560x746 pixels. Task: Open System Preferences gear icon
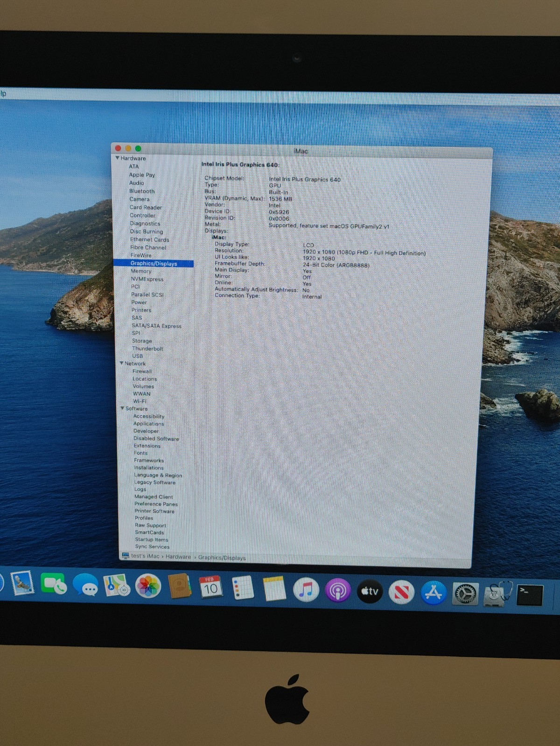pos(465,594)
